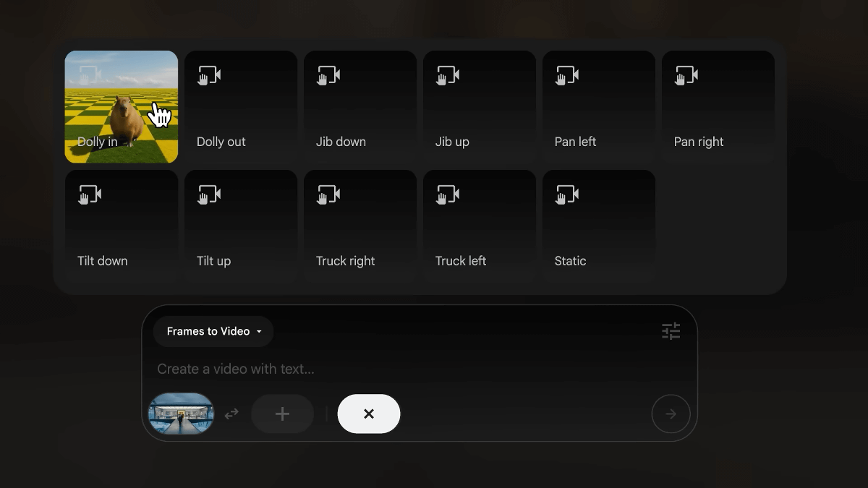Choose the Static camera option
The image size is (868, 488).
(x=599, y=226)
